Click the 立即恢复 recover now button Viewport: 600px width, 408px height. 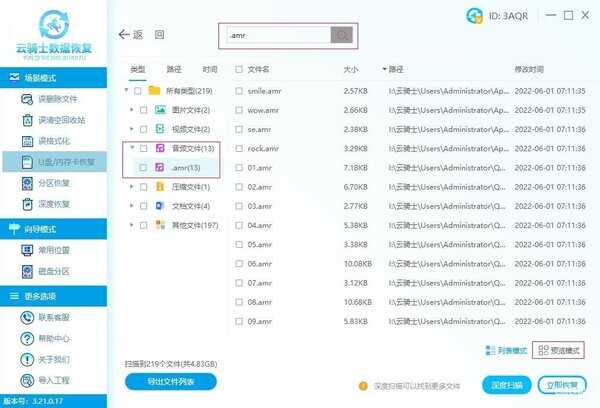pyautogui.click(x=562, y=385)
